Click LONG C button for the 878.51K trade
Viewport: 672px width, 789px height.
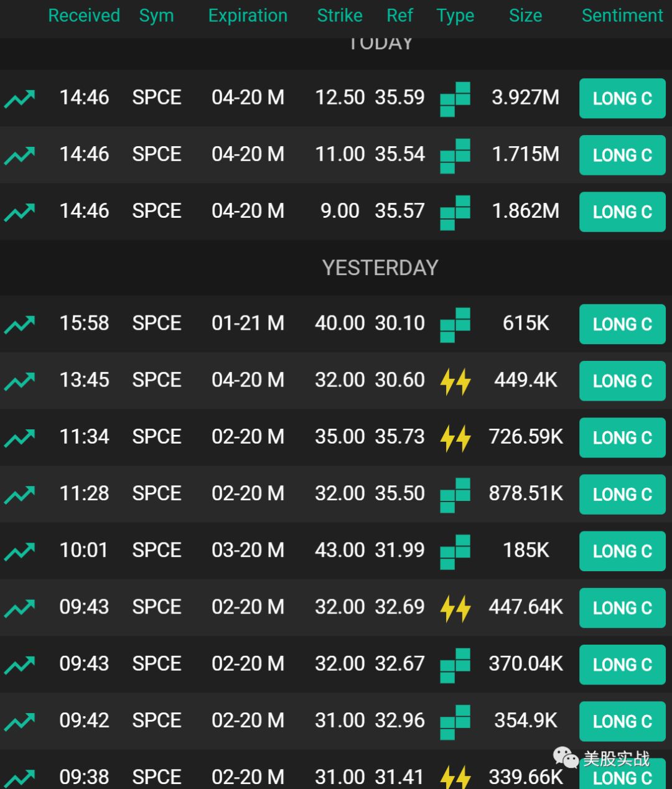(x=622, y=494)
